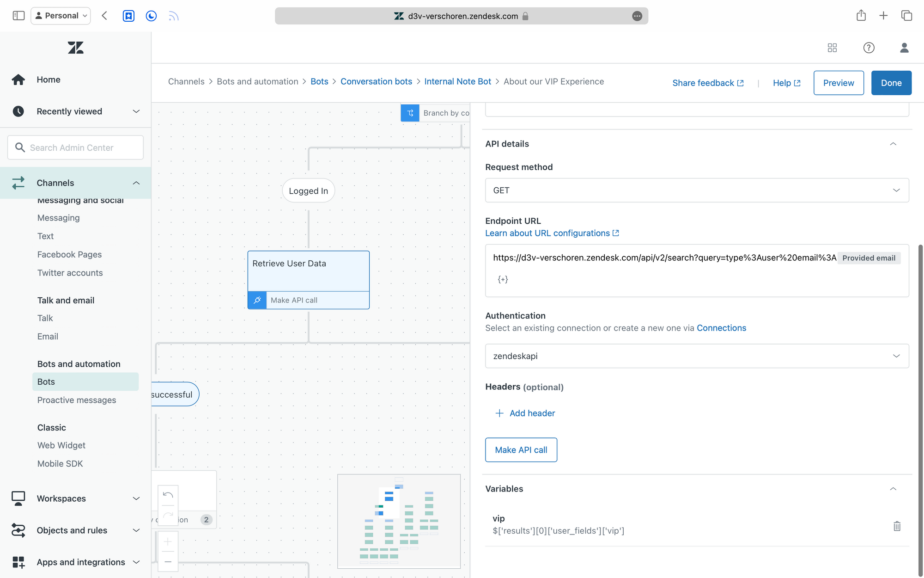Open the zendeskapi authentication dropdown
This screenshot has height=578, width=924.
click(697, 356)
